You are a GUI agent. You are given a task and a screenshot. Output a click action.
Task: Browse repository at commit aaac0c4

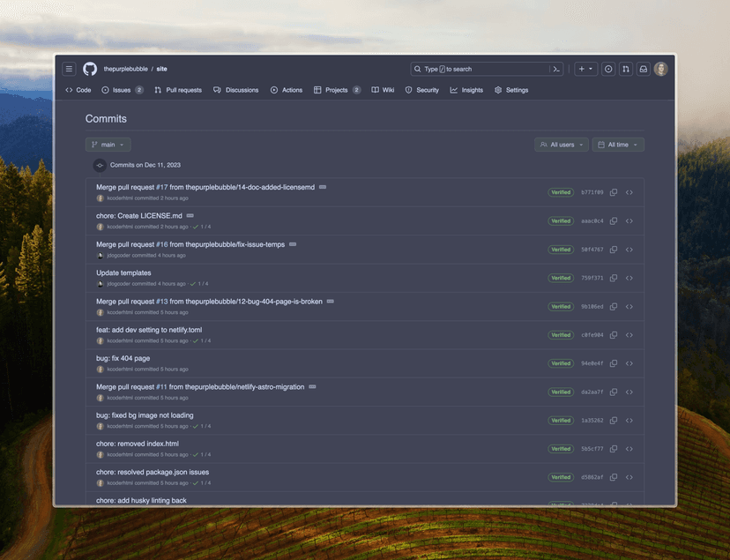pos(629,221)
